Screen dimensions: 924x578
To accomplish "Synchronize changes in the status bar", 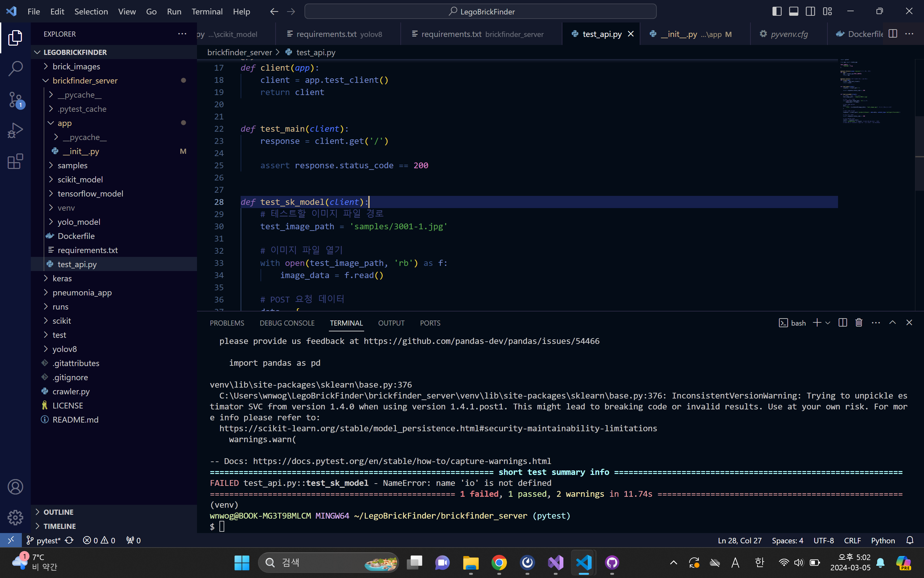I will coord(69,540).
